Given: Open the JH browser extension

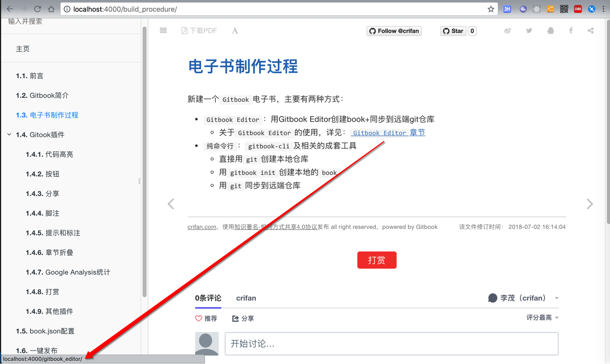Looking at the screenshot, I should click(507, 9).
